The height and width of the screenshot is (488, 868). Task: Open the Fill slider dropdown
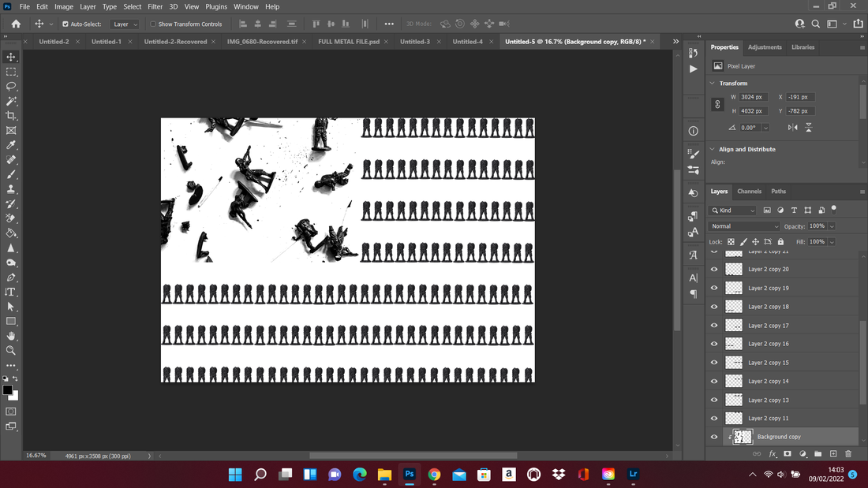pos(832,242)
